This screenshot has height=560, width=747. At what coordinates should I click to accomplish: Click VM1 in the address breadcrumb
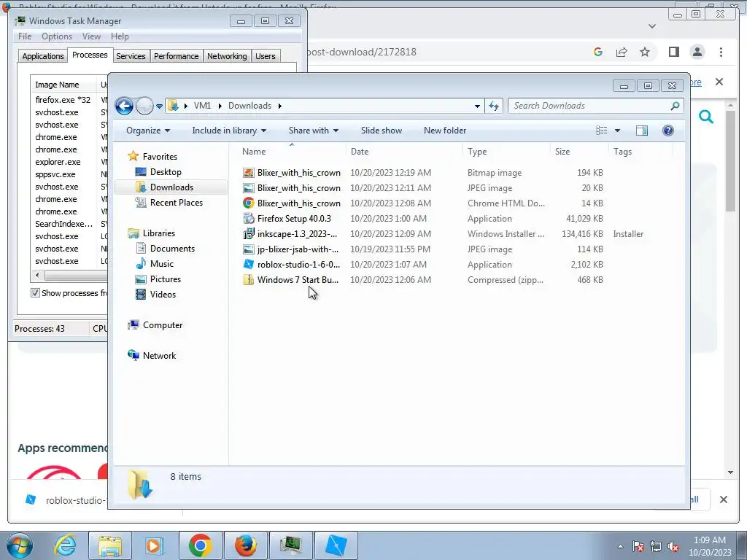point(202,106)
